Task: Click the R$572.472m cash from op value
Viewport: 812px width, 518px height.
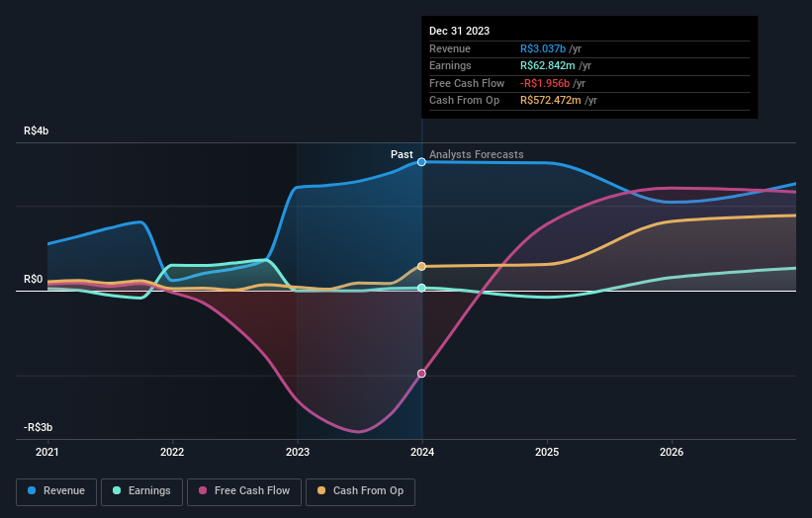Action: 551,101
